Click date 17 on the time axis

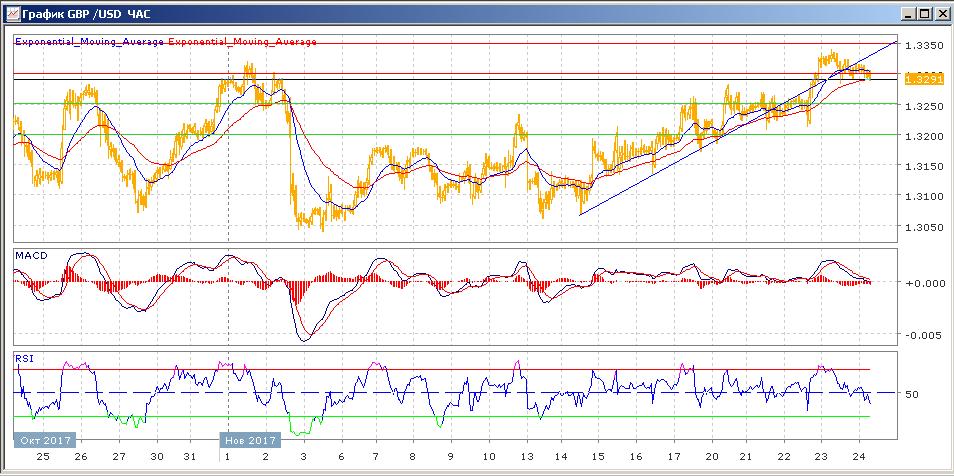(x=674, y=457)
